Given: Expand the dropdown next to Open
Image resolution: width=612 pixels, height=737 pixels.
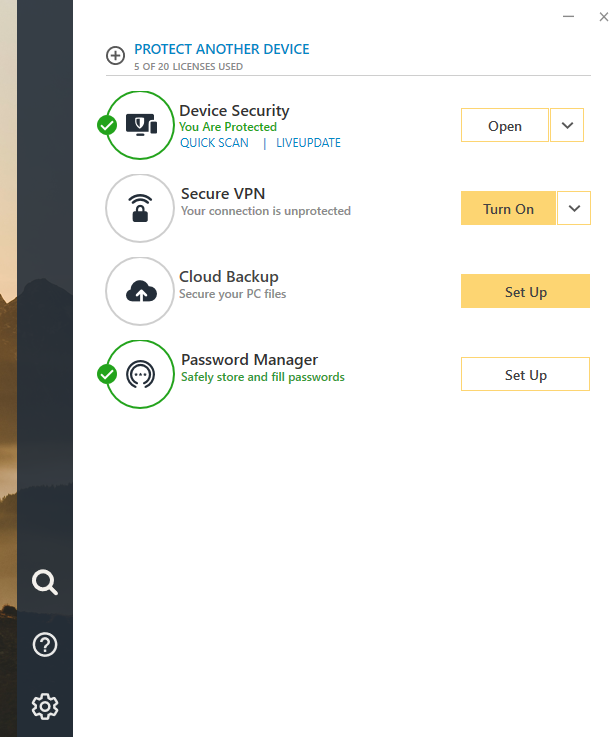Looking at the screenshot, I should 567,126.
